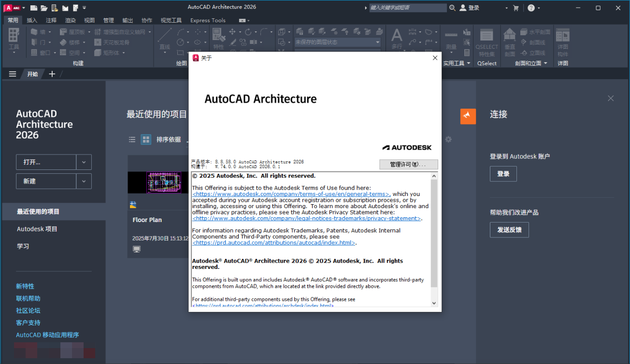Switch recent projects to list view

[x=132, y=139]
